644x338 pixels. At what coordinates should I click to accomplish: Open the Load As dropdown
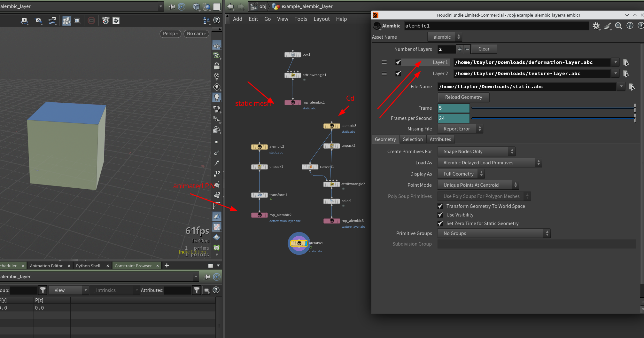pyautogui.click(x=489, y=163)
